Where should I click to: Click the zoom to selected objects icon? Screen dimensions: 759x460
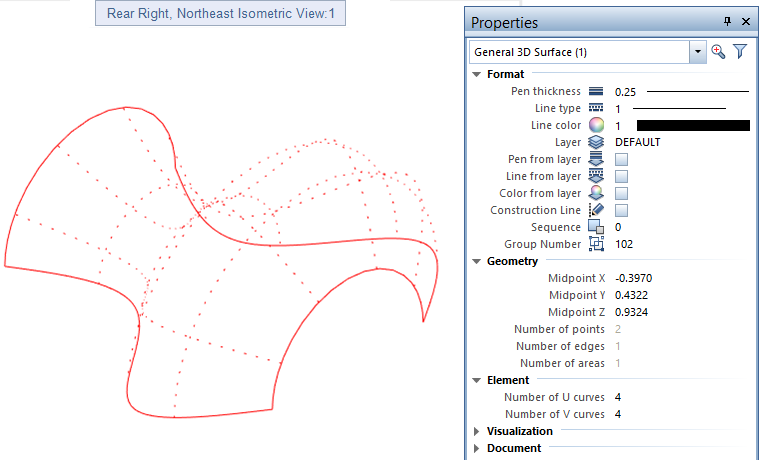[x=718, y=52]
